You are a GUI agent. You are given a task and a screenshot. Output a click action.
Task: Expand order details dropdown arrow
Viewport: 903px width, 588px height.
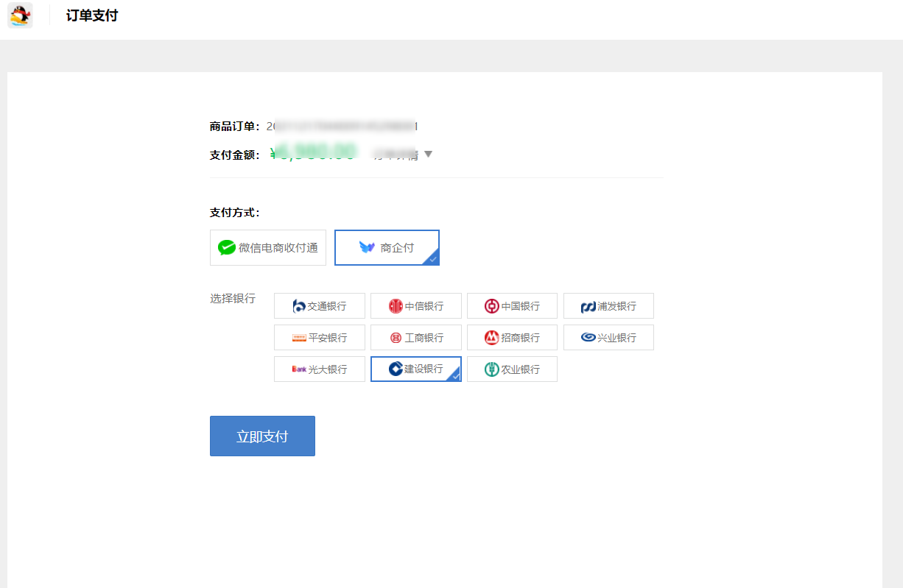pos(429,155)
